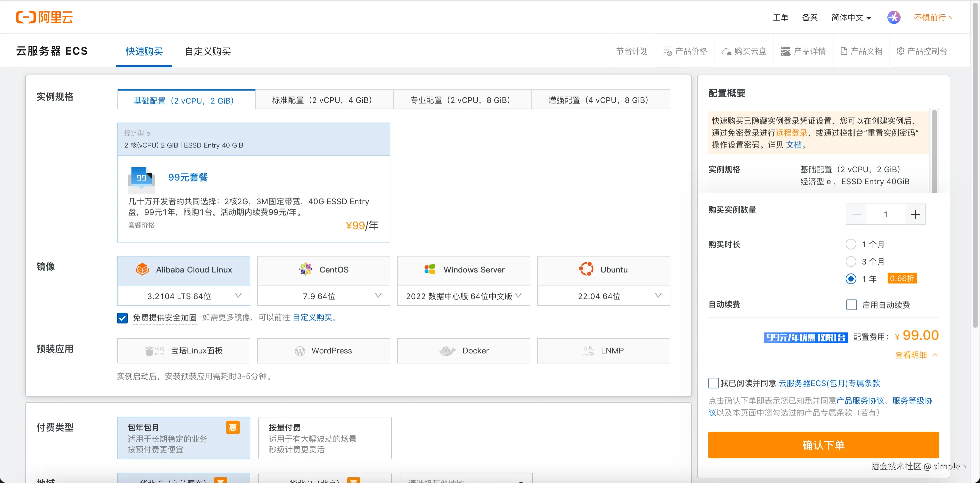Select 标准配置 (2 vCPU, 4 GiB) tab

coord(324,100)
